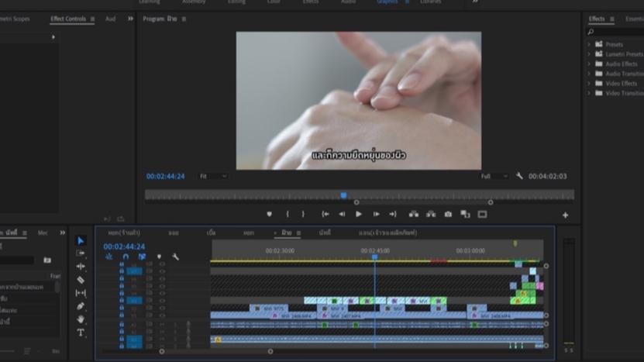Switch to the หอก(ร้านค้า) sequence tab
This screenshot has height=362, width=644.
pyautogui.click(x=125, y=233)
